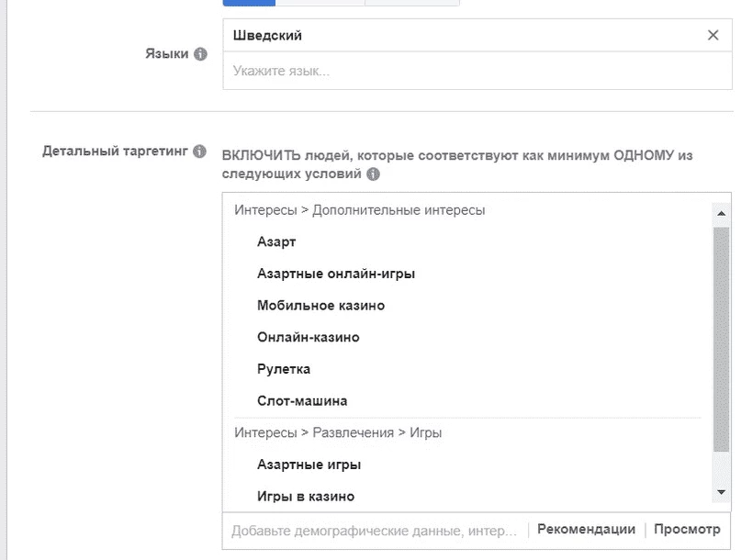Open info icon after следующих условий
This screenshot has width=741, height=560.
(374, 174)
